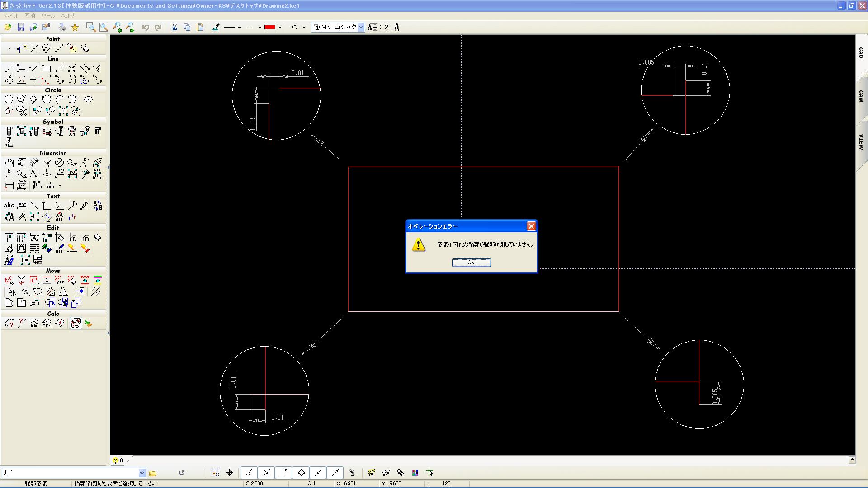Click the highlighted contour repair tool under Calc

coord(76,323)
